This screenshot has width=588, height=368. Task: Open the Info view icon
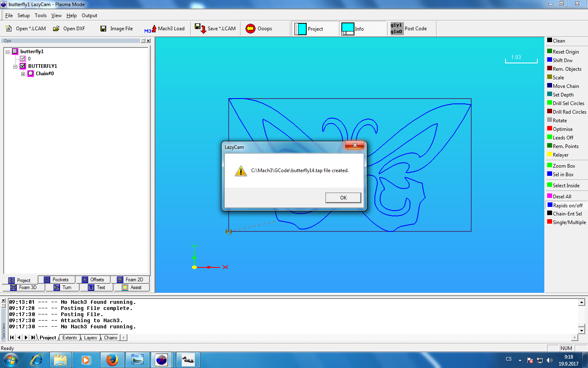coord(347,29)
